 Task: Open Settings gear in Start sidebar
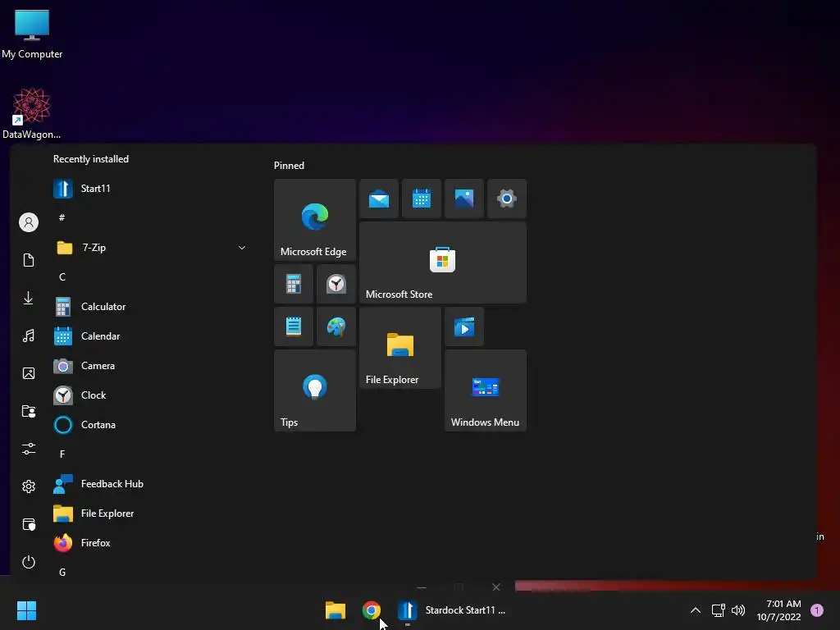click(29, 486)
